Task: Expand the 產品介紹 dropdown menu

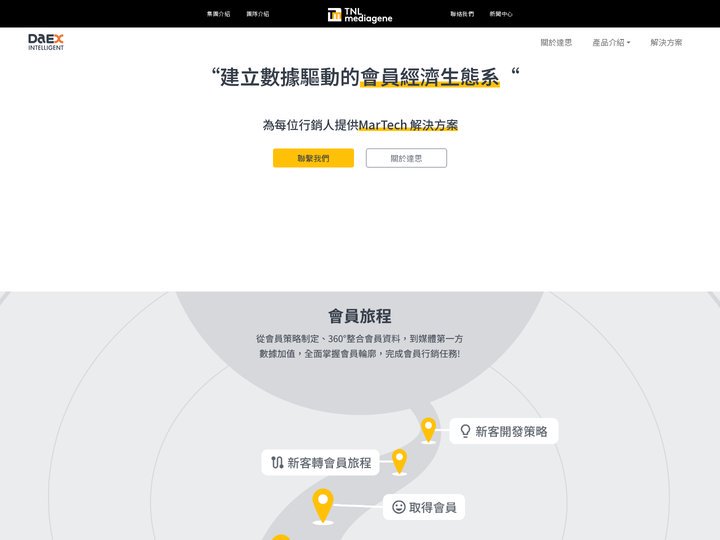Action: [x=611, y=42]
